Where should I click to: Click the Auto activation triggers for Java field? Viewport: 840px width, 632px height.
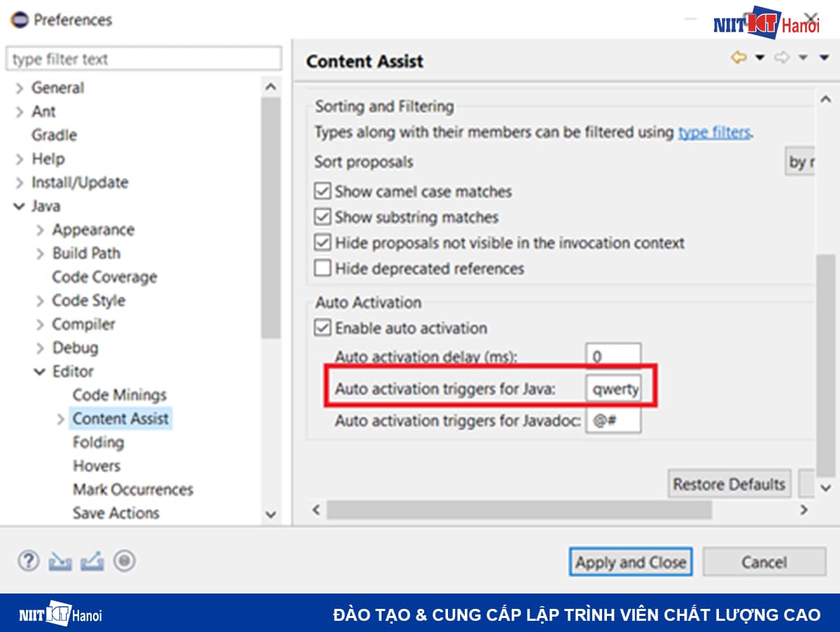coord(613,388)
